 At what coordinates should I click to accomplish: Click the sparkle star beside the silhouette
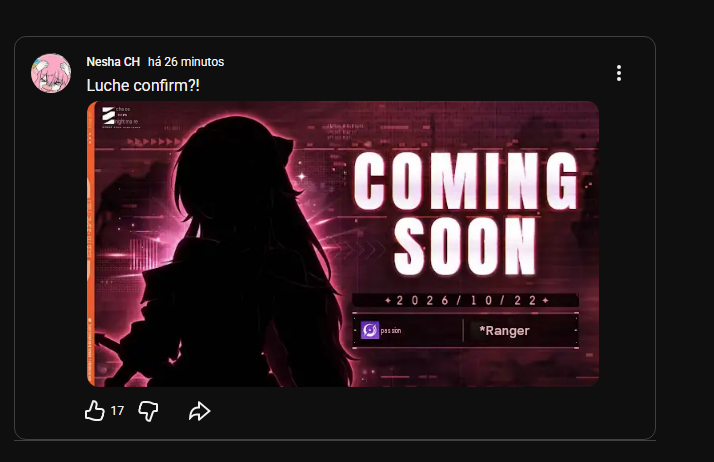301,176
